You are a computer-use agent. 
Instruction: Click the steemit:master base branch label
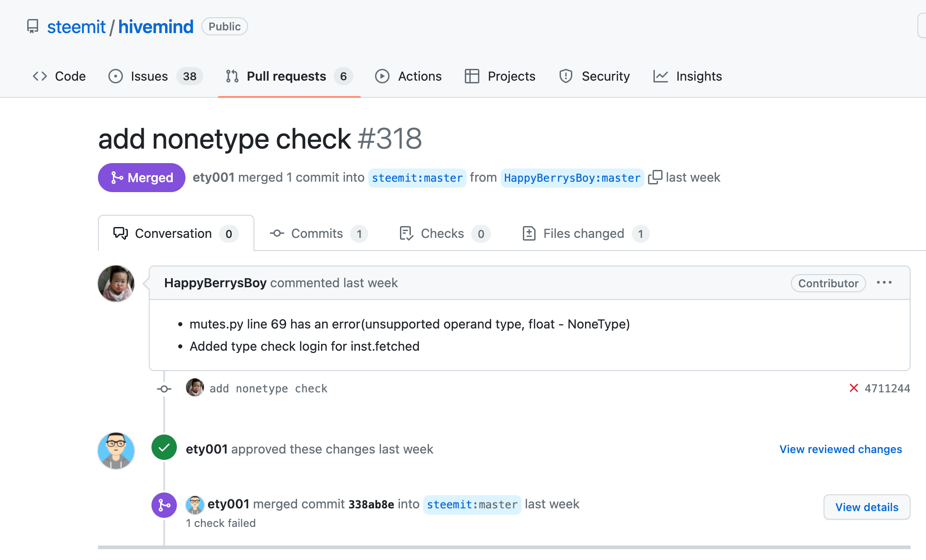[417, 178]
